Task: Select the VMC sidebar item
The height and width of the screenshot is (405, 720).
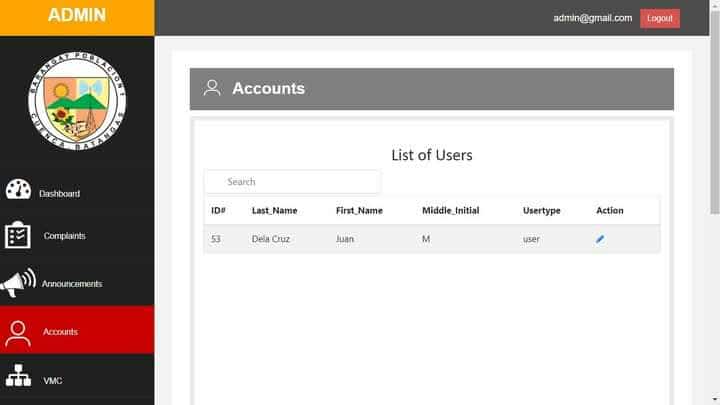Action: tap(52, 380)
